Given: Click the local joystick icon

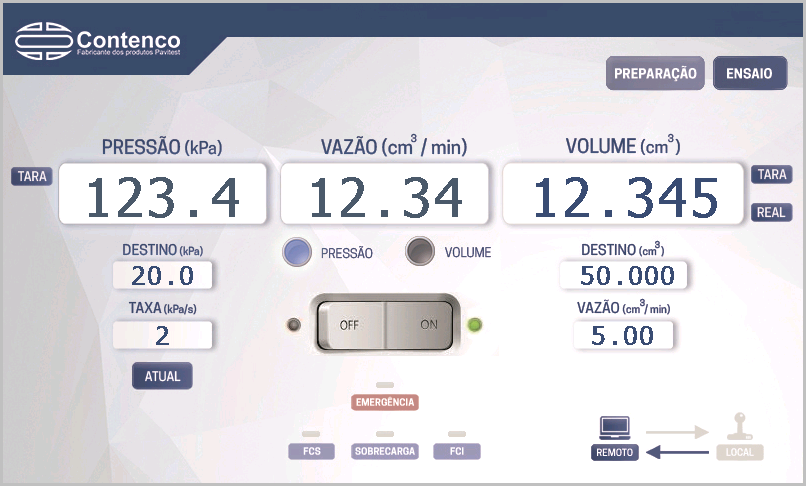Looking at the screenshot, I should click(740, 428).
